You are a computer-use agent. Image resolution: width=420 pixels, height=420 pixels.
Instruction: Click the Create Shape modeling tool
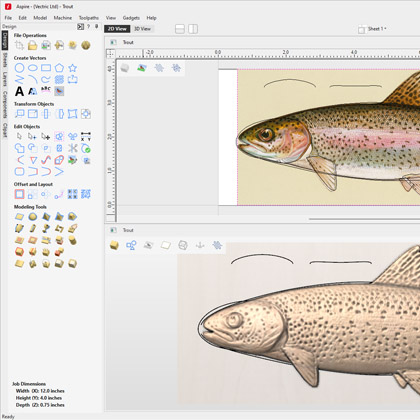click(x=19, y=217)
